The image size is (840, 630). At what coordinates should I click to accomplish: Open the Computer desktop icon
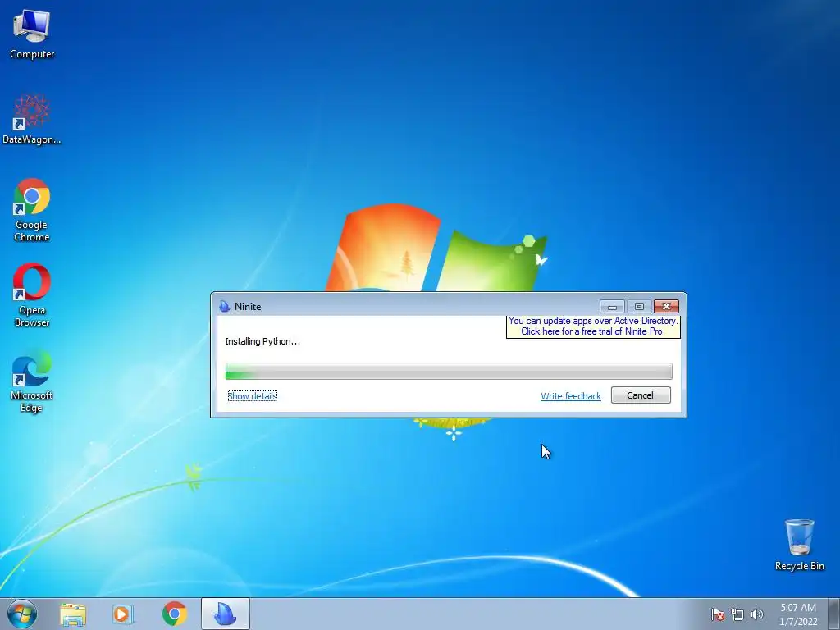(32, 34)
